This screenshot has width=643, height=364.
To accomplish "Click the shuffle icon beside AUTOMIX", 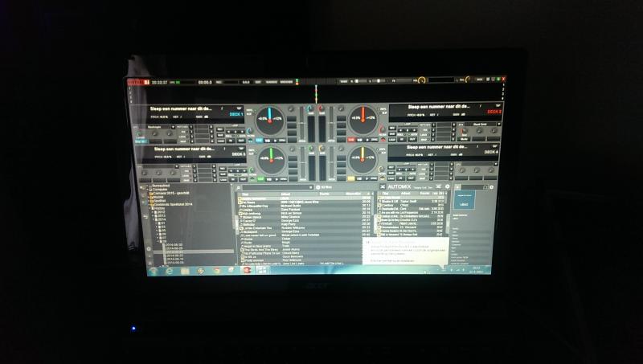I will [383, 186].
